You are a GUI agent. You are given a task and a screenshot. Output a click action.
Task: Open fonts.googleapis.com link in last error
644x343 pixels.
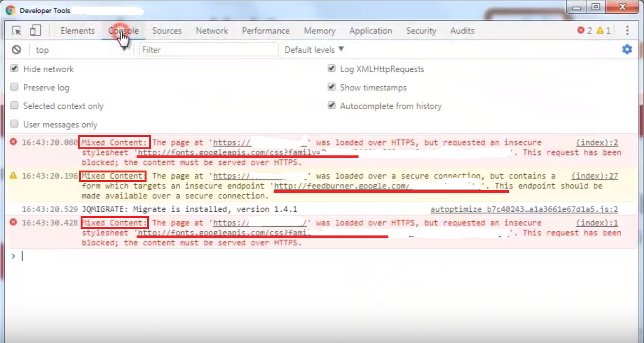point(323,233)
